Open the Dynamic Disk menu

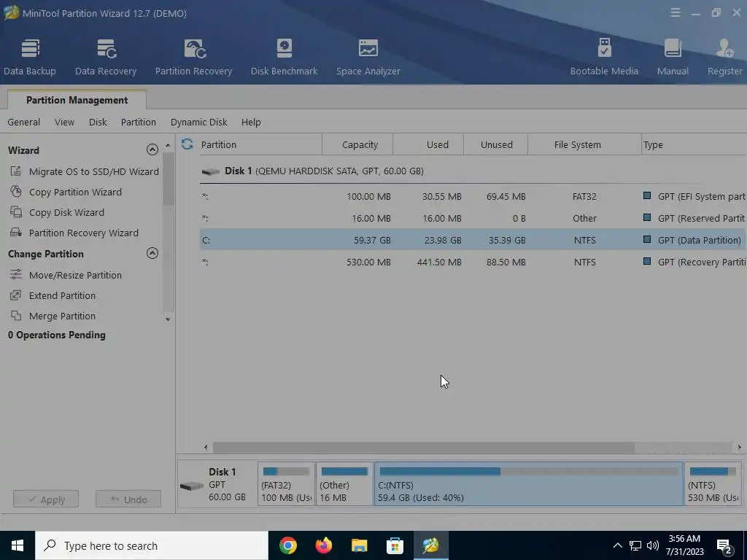coord(198,122)
